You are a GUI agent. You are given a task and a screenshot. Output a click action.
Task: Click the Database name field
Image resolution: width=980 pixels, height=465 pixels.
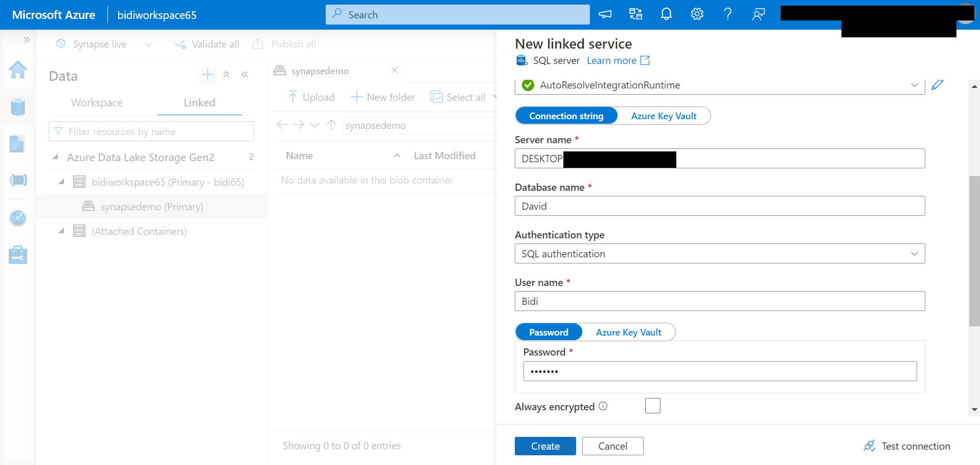[x=720, y=206]
